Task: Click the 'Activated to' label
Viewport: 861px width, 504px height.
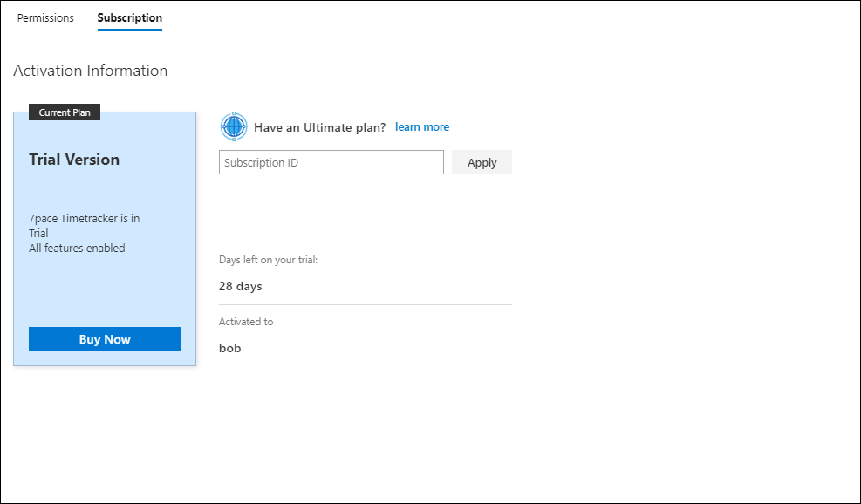Action: tap(246, 322)
